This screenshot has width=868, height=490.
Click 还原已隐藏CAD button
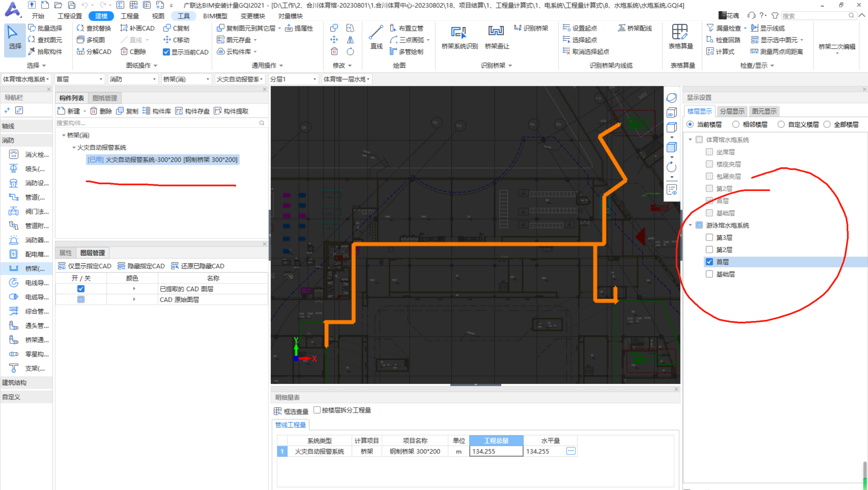[197, 266]
